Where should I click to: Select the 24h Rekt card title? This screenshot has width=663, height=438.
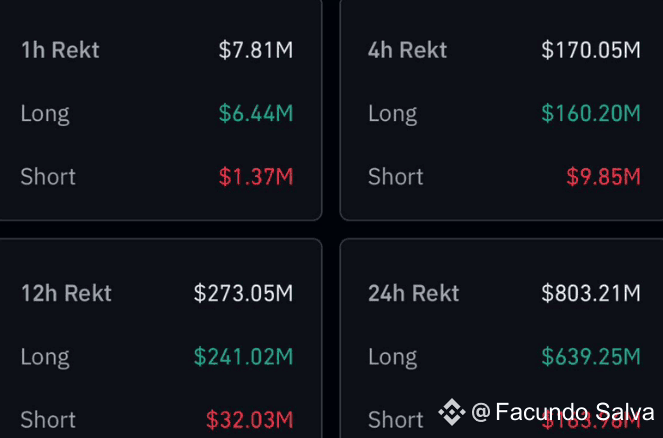coord(414,293)
